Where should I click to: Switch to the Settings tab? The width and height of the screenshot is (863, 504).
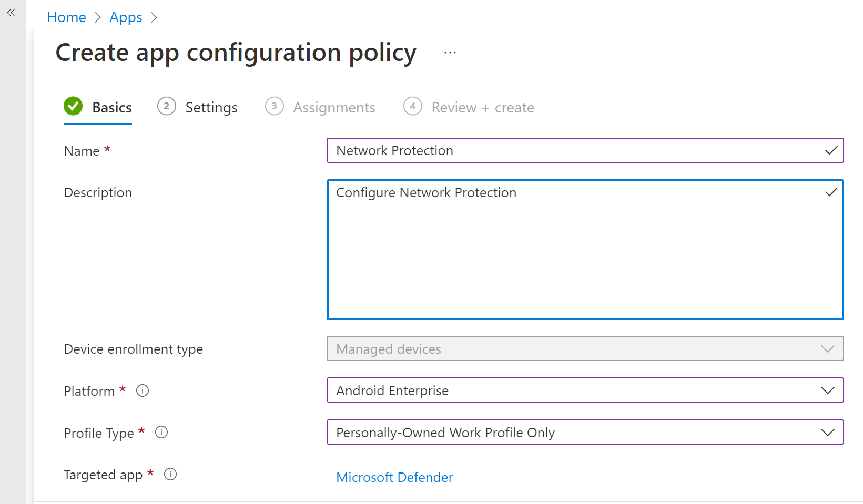pos(197,108)
